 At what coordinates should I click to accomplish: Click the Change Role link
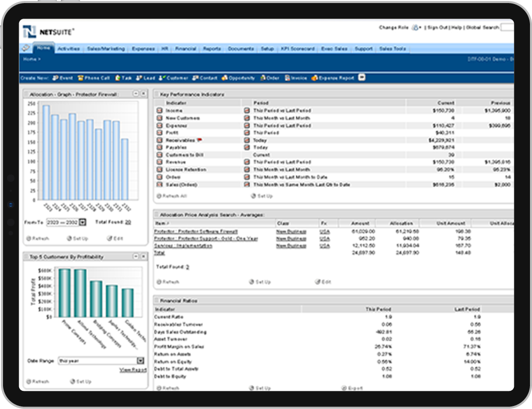393,28
